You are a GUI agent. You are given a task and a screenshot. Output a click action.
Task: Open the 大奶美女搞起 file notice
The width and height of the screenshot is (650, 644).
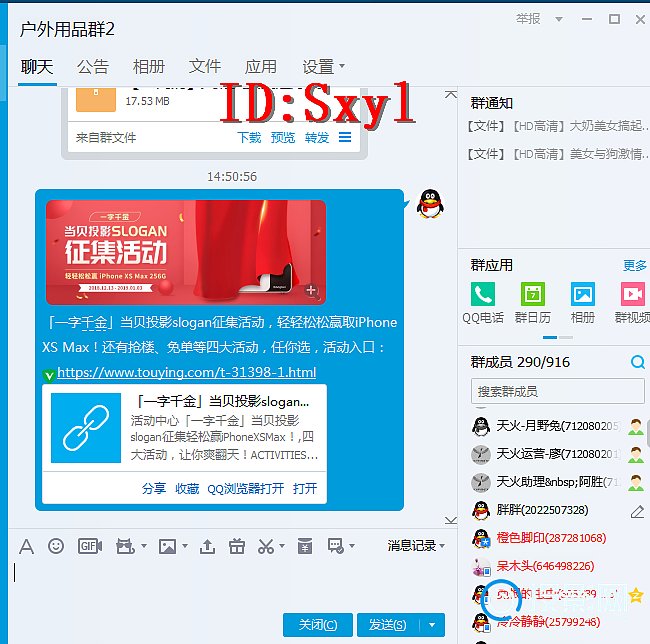point(558,126)
